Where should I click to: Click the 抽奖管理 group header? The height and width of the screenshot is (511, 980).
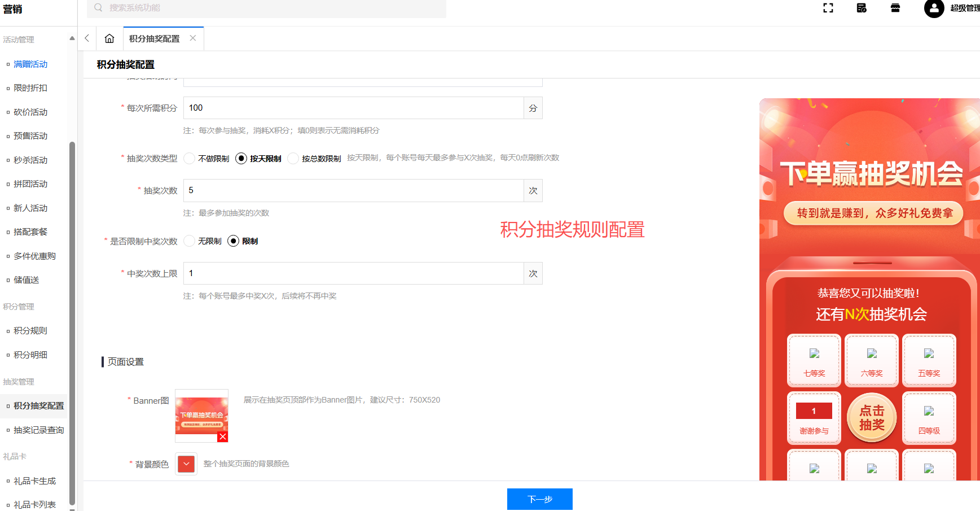19,382
